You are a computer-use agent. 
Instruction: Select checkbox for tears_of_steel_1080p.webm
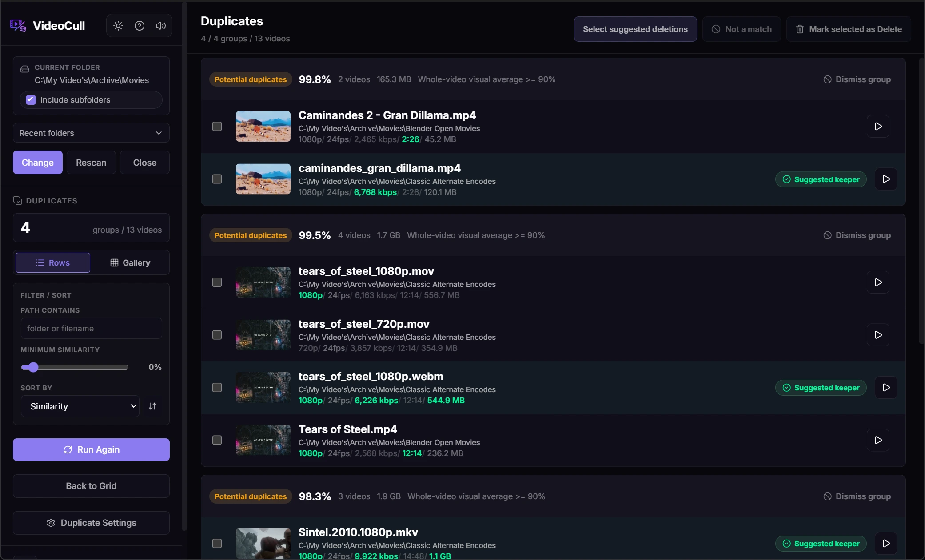[x=217, y=388]
